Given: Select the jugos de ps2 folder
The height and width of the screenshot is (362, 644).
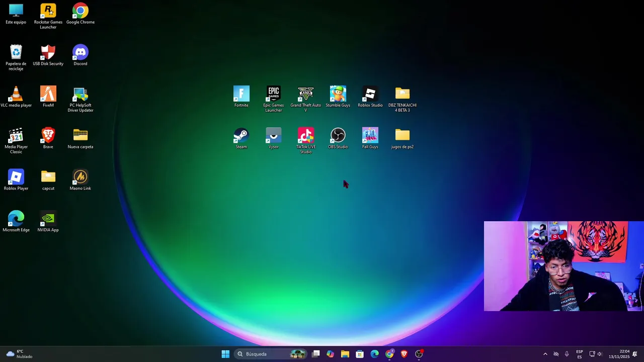Looking at the screenshot, I should tap(403, 139).
